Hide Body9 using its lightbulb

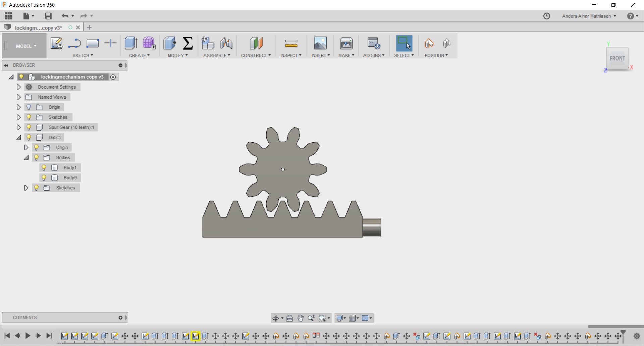[44, 178]
